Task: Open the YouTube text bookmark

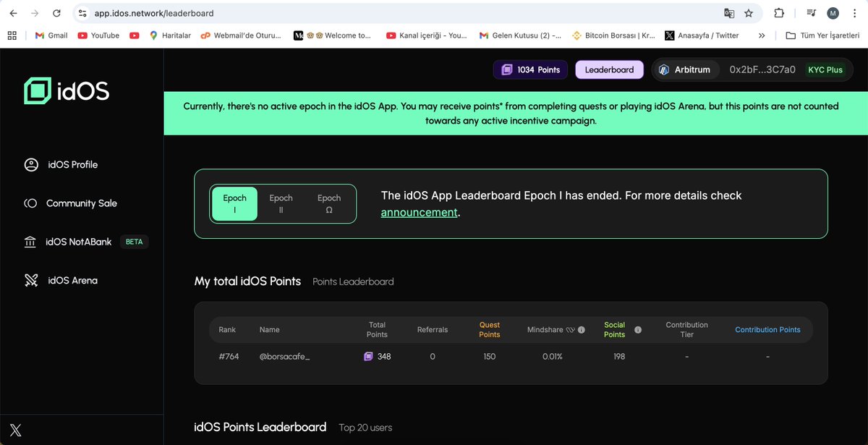Action: 98,35
